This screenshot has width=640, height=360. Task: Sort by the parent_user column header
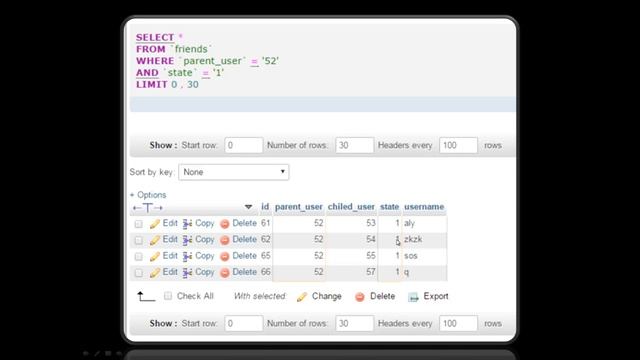tap(299, 207)
